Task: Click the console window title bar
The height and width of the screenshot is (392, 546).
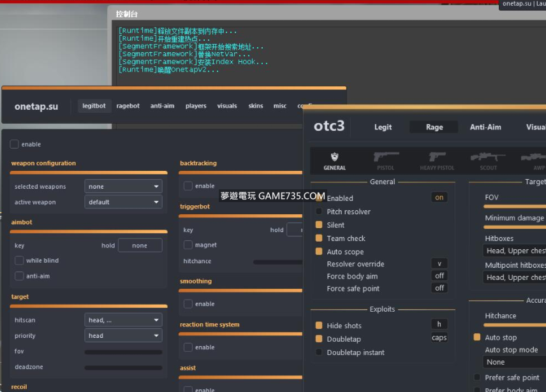Action: pyautogui.click(x=327, y=13)
